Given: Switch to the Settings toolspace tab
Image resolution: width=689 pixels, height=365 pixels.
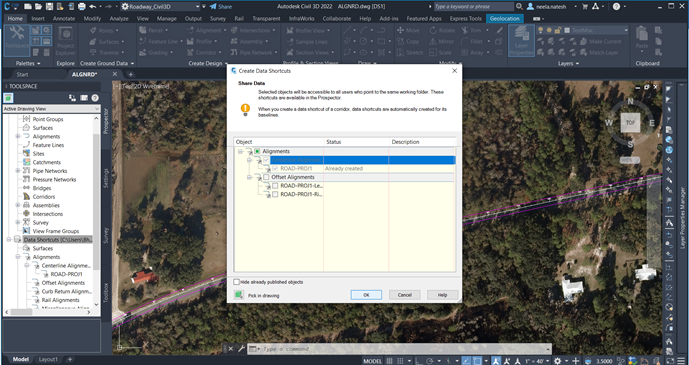Looking at the screenshot, I should (106, 178).
